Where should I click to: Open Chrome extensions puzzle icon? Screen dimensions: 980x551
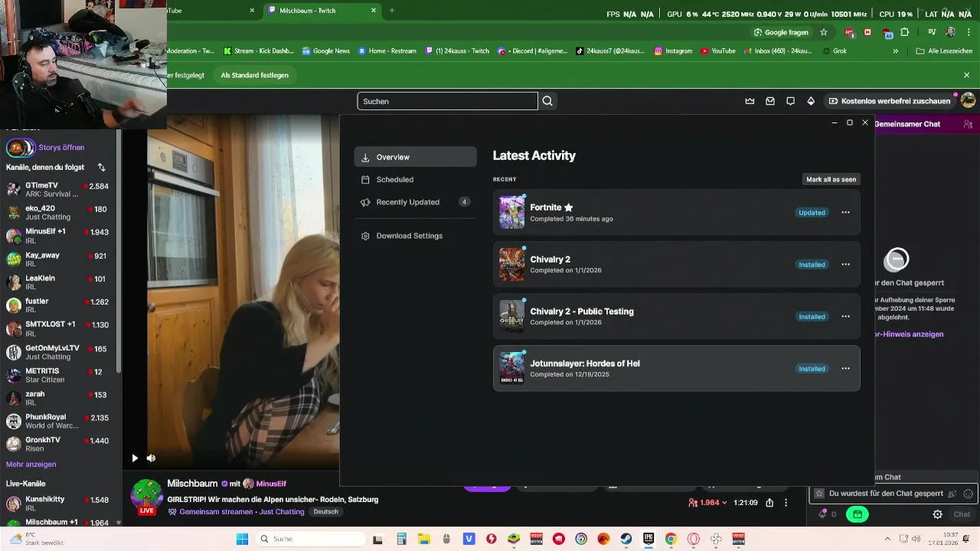pos(905,32)
